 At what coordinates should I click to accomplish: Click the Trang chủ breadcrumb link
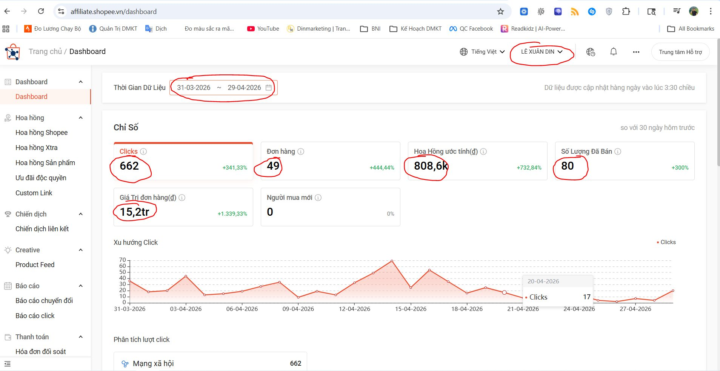(45, 51)
